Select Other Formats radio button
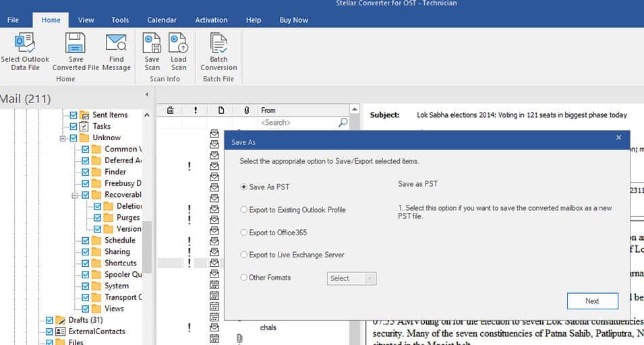Screen dimensions: 644x345 click(243, 278)
